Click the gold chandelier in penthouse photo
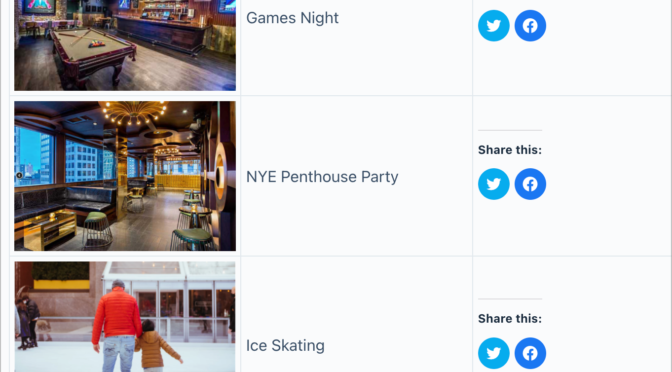The width and height of the screenshot is (672, 372). (x=135, y=113)
